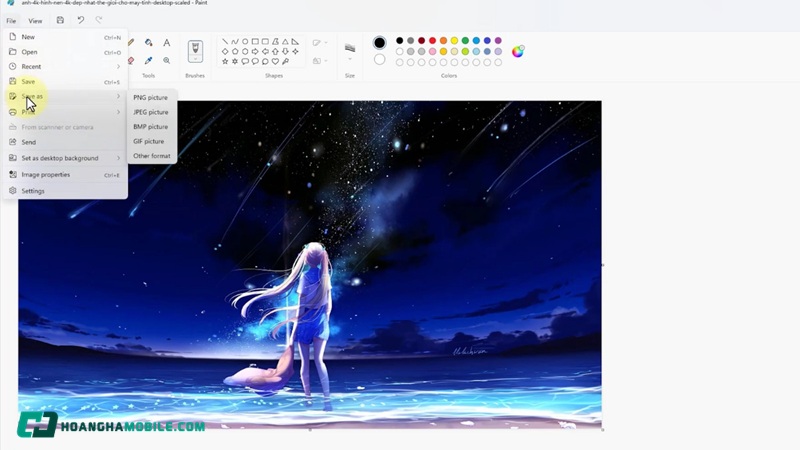800x450 pixels.
Task: Pick the yellow palette color
Action: point(454,40)
